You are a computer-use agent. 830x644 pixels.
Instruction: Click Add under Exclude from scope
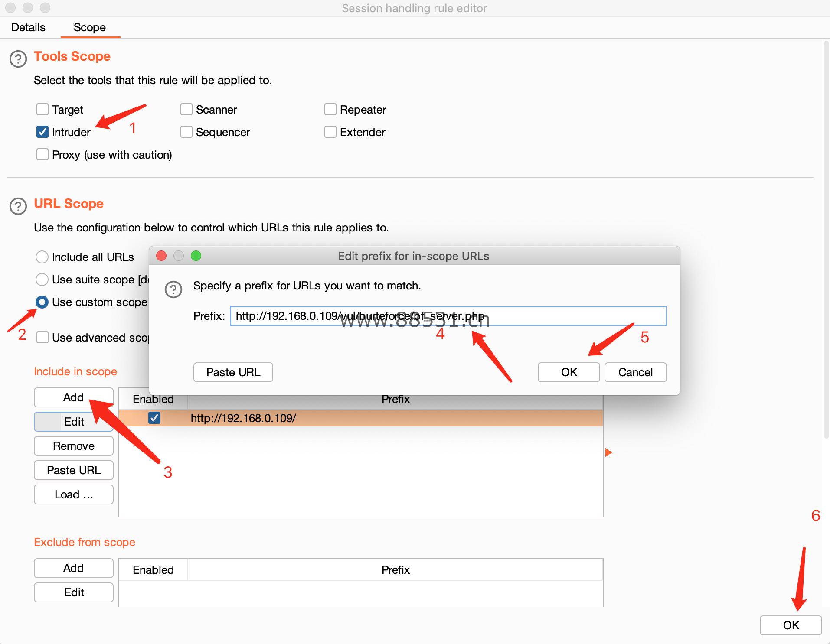(74, 568)
